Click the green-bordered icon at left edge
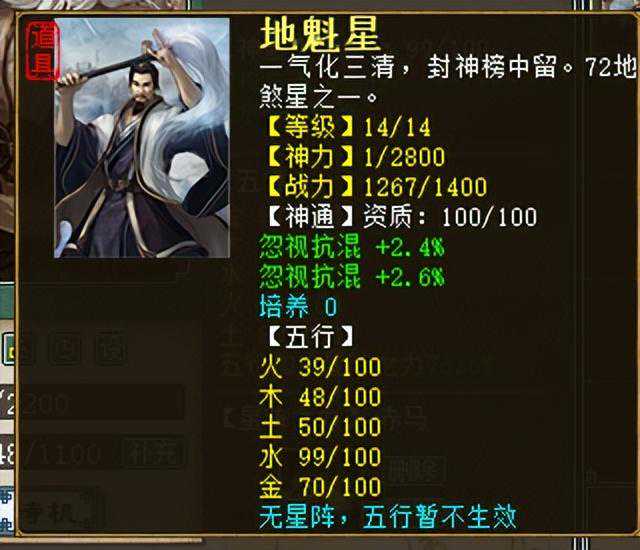 (x=9, y=349)
